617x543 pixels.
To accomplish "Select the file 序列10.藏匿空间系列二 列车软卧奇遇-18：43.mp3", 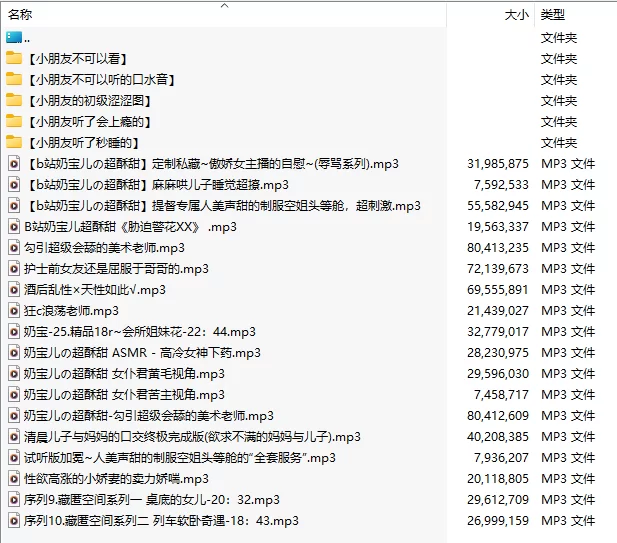I will (161, 521).
